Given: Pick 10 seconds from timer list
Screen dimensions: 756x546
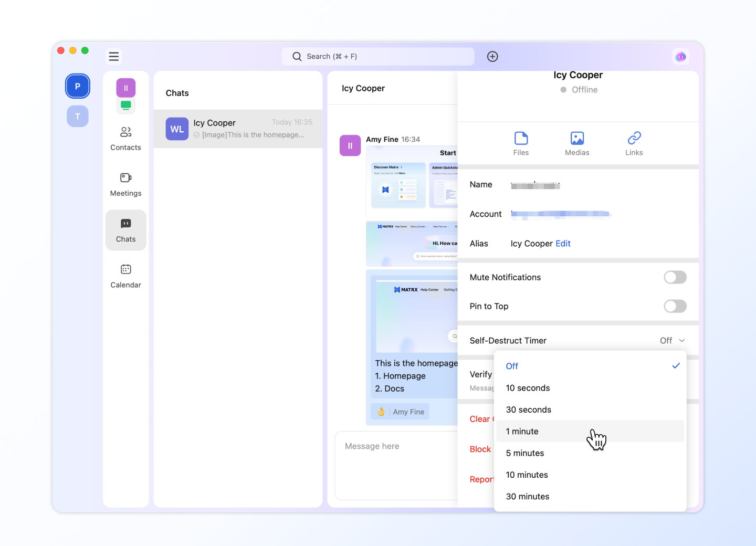Looking at the screenshot, I should tap(528, 388).
